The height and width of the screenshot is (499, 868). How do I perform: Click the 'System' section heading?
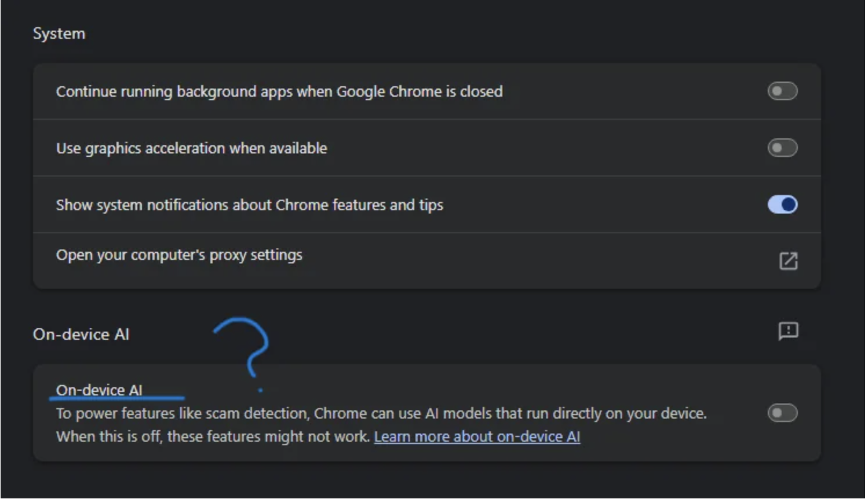[x=59, y=34]
